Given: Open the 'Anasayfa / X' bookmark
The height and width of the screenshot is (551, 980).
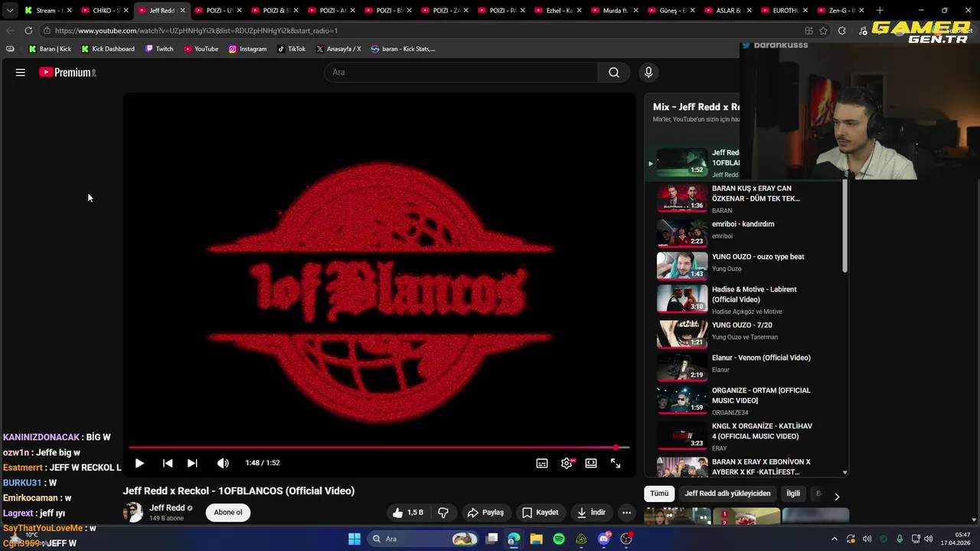Looking at the screenshot, I should (x=338, y=49).
